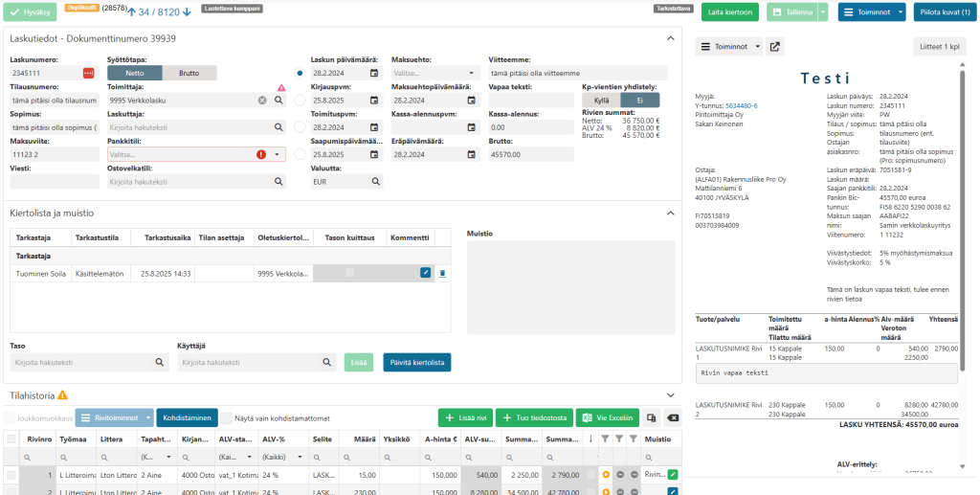Open dropdown arrow next to Tallenna
The width and height of the screenshot is (980, 495).
823,11
